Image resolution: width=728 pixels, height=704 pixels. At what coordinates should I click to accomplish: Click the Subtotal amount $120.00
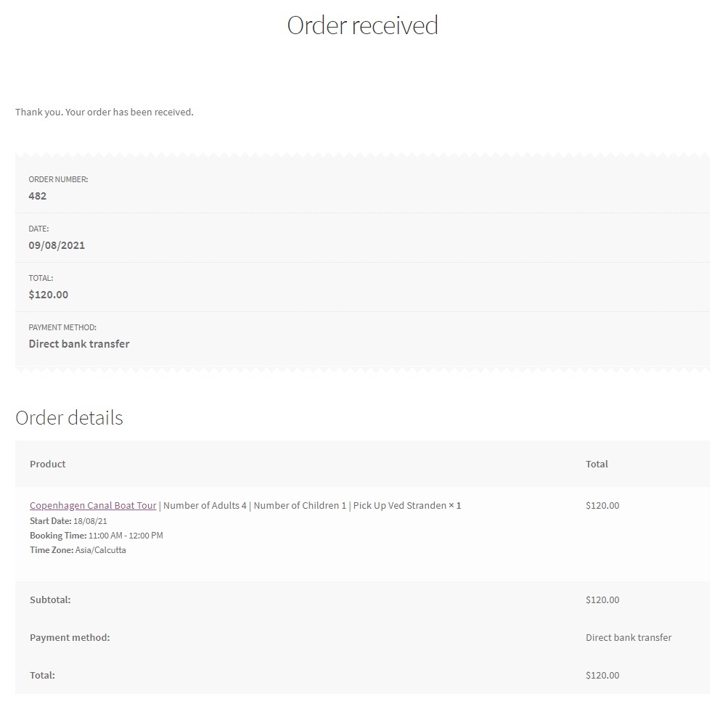point(602,599)
